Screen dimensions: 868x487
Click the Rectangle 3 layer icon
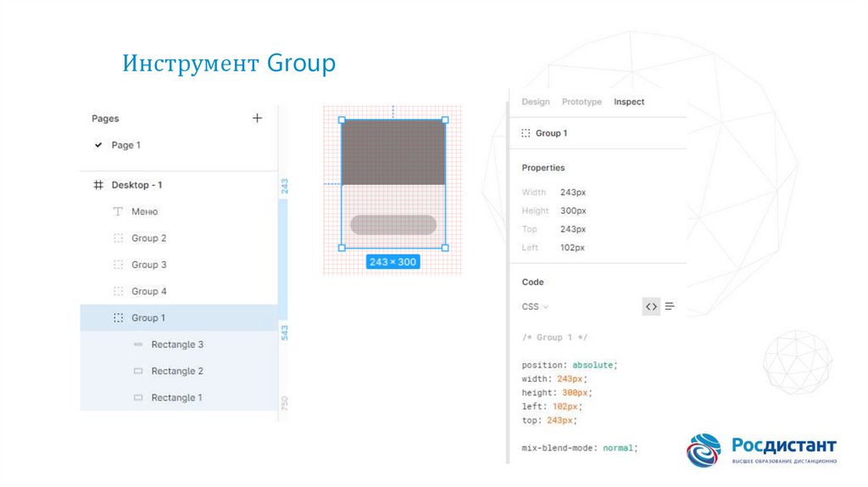coord(138,344)
